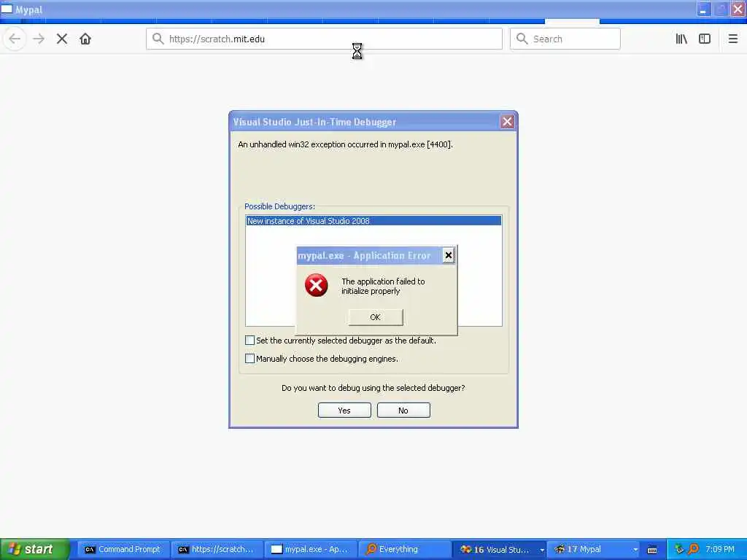Click the 7:09 PM system clock
The image size is (747, 560).
click(720, 549)
